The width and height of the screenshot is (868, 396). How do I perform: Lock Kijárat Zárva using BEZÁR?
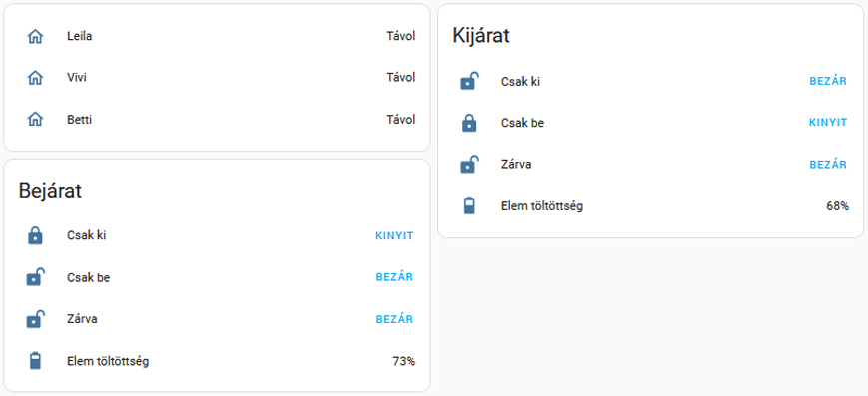coord(828,165)
